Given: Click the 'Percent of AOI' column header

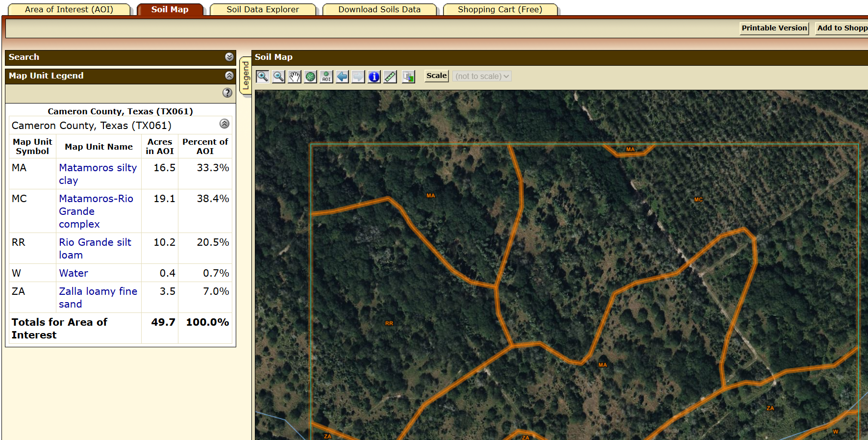Looking at the screenshot, I should [205, 147].
